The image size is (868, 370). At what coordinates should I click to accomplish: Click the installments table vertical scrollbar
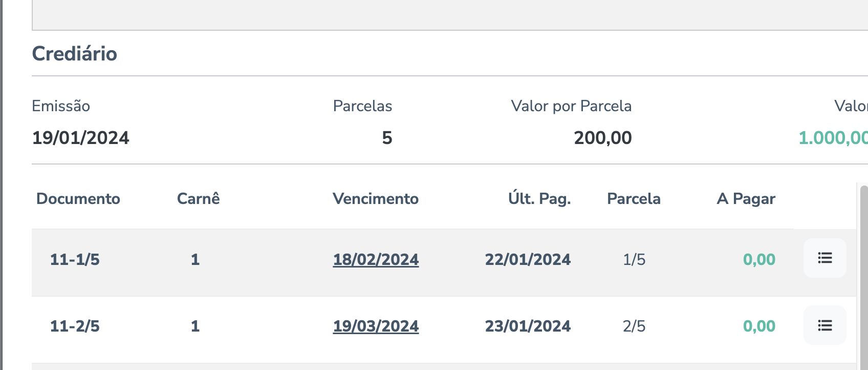pos(863,277)
